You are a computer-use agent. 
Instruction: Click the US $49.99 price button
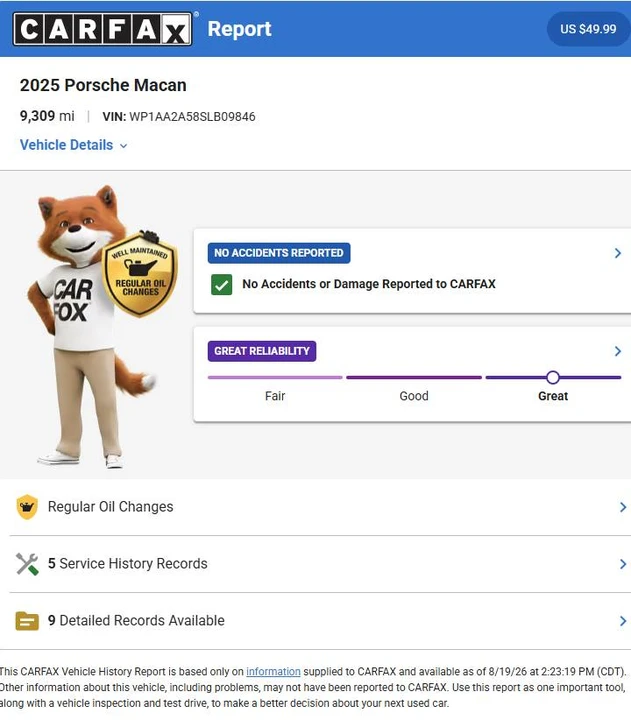[x=588, y=29]
